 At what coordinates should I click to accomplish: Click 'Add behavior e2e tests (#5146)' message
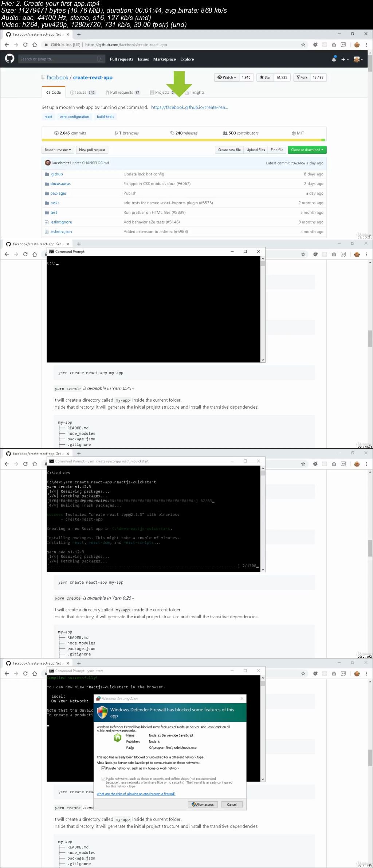[x=152, y=222]
